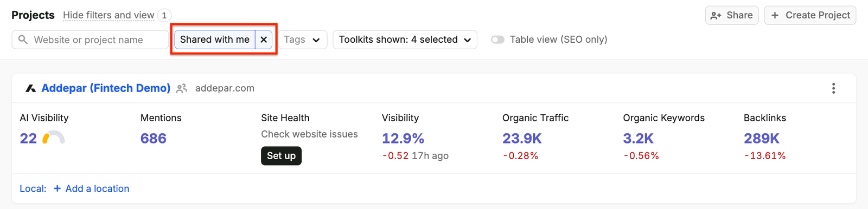Click the Site Health Set up button
Image resolution: width=868 pixels, height=209 pixels.
281,156
